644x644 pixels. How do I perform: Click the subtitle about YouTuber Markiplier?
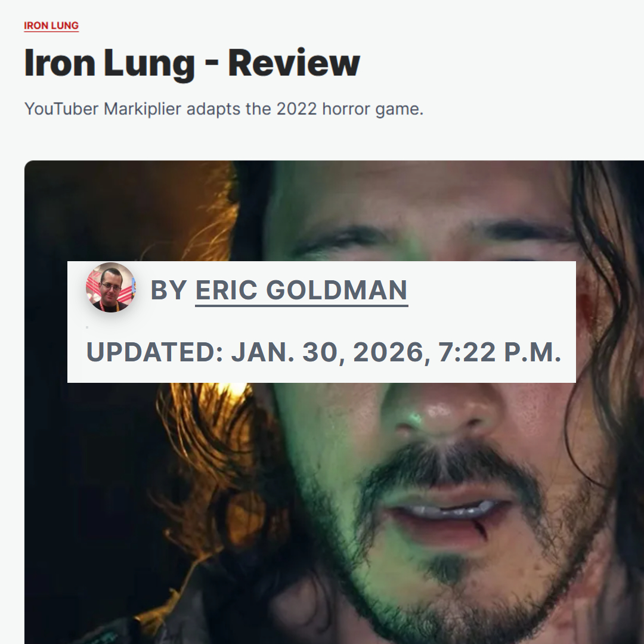(x=224, y=109)
